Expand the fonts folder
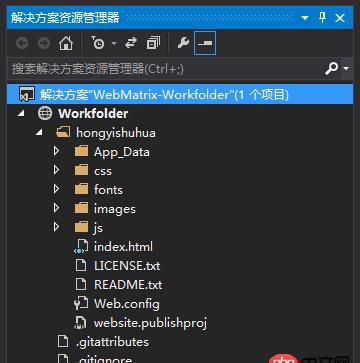 point(56,189)
